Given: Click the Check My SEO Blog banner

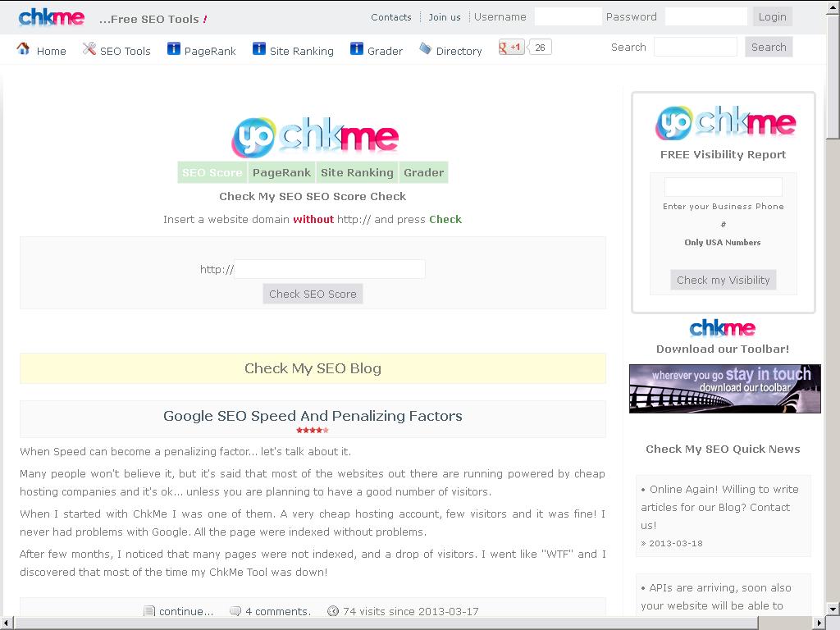Looking at the screenshot, I should tap(313, 368).
